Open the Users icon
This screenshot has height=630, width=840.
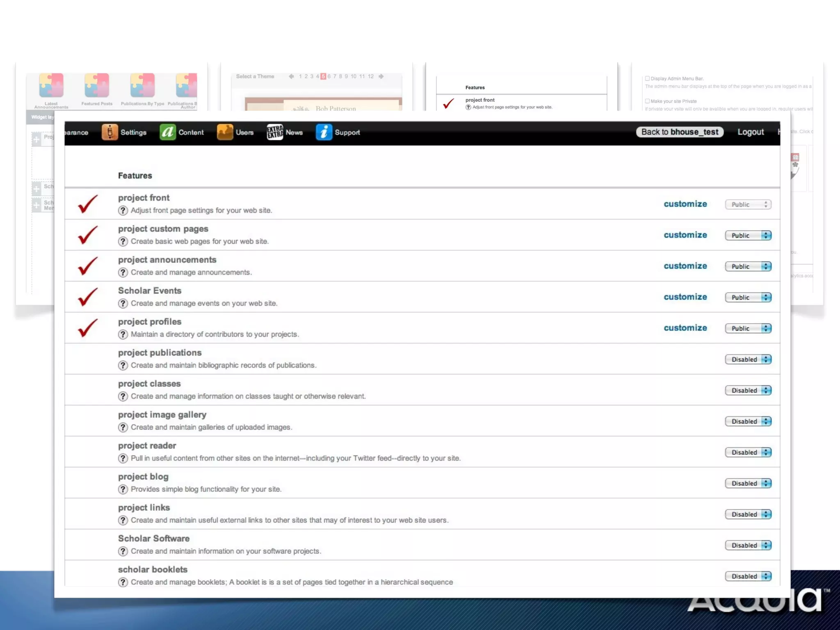225,132
